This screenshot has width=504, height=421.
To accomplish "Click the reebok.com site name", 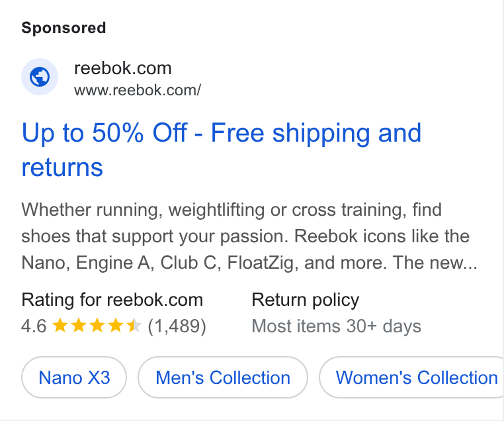I will point(123,68).
